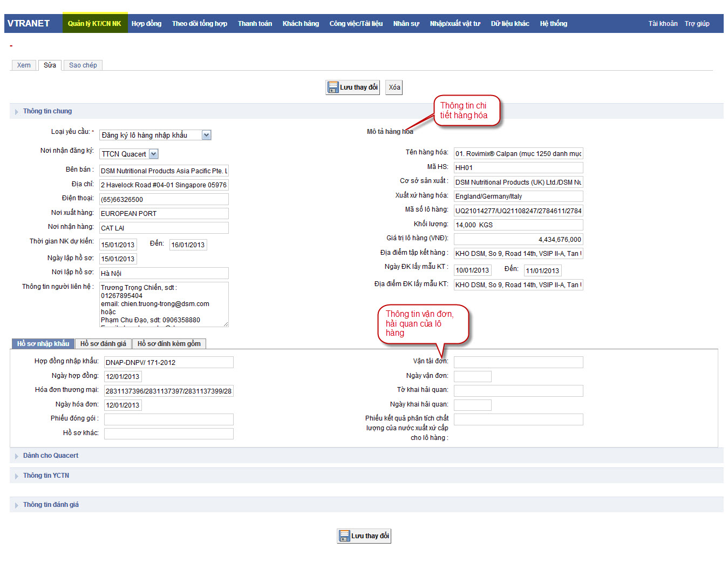Screen dimensions: 728x576
Task: Open the Nhập/xuất vật tư menu
Action: tap(454, 24)
